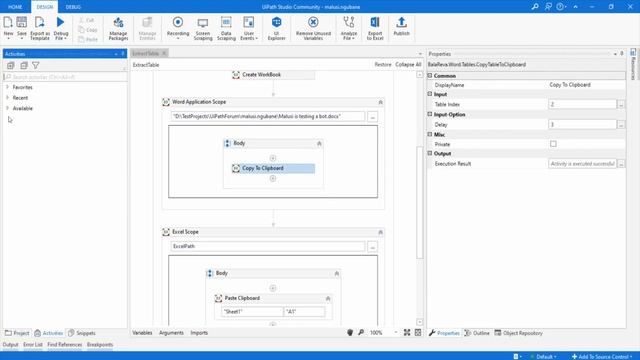The image size is (640, 360).
Task: Collapse the Common property category
Action: [430, 76]
